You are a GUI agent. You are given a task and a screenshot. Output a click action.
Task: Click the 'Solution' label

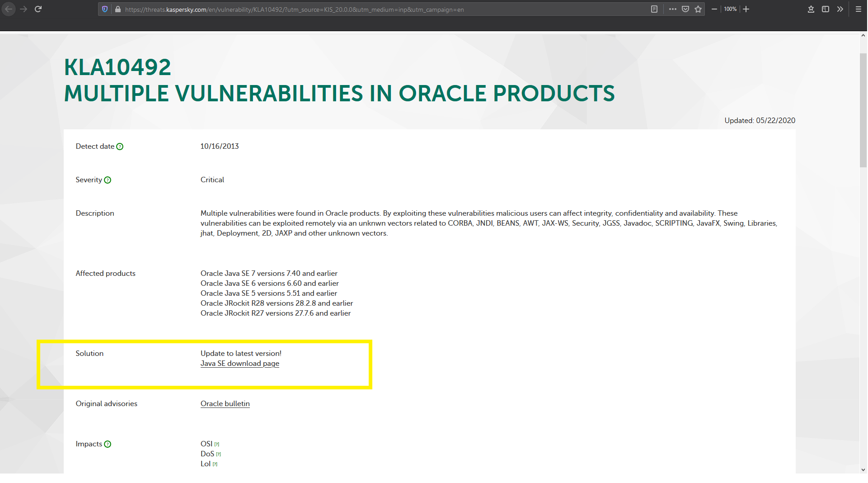point(89,354)
